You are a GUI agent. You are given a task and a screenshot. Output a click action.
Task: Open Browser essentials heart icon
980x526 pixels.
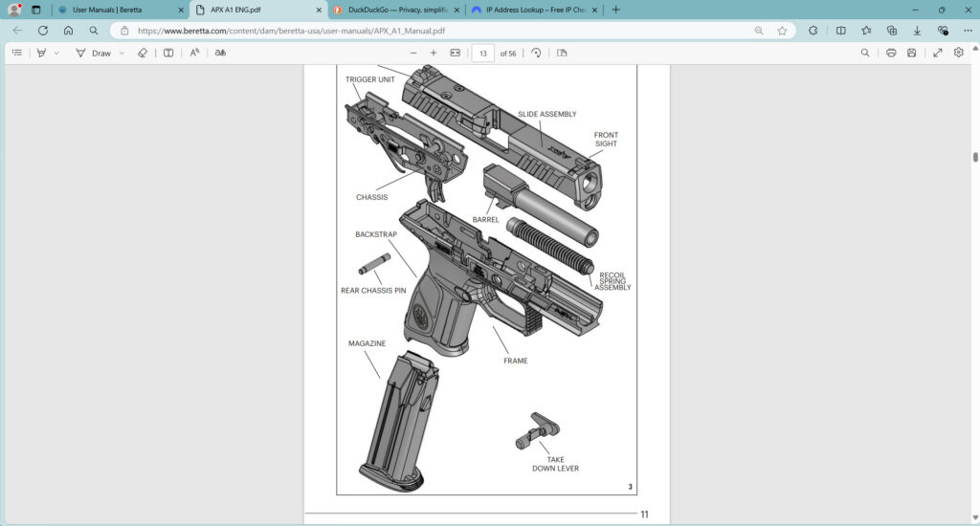[x=943, y=30]
